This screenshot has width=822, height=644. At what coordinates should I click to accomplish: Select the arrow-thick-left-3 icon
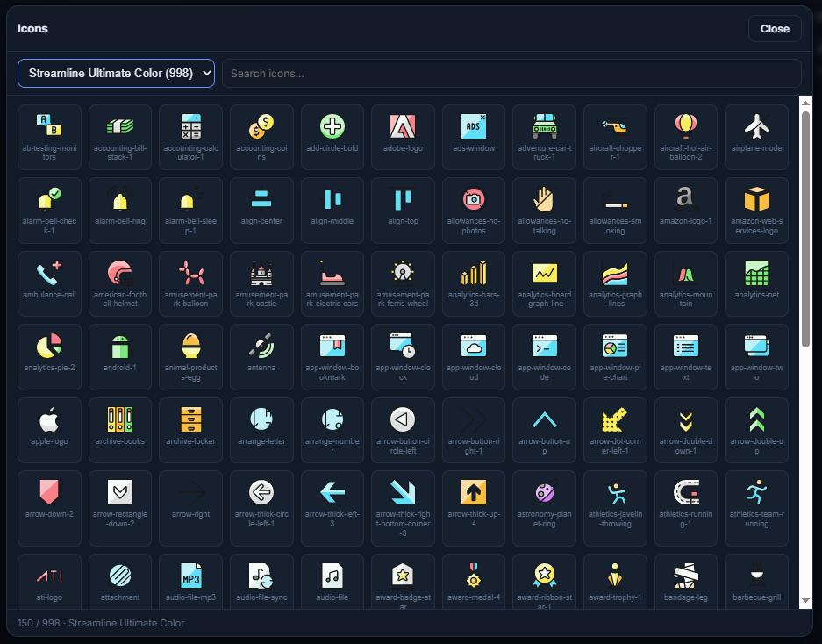pyautogui.click(x=332, y=508)
